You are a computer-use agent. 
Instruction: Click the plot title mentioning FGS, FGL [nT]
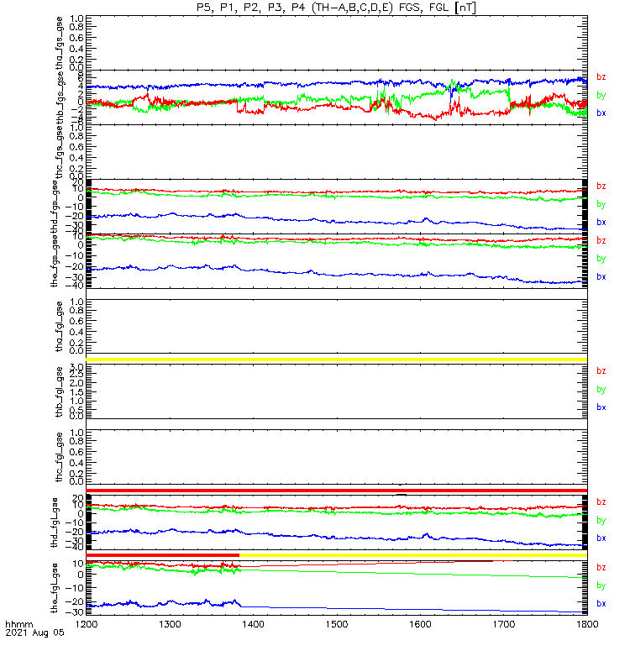336,8
